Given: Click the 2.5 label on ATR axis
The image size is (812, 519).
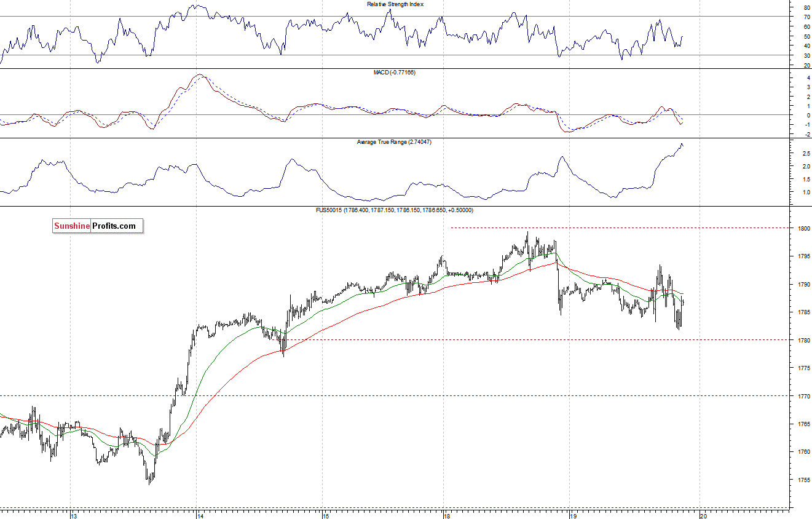Looking at the screenshot, I should click(x=806, y=153).
